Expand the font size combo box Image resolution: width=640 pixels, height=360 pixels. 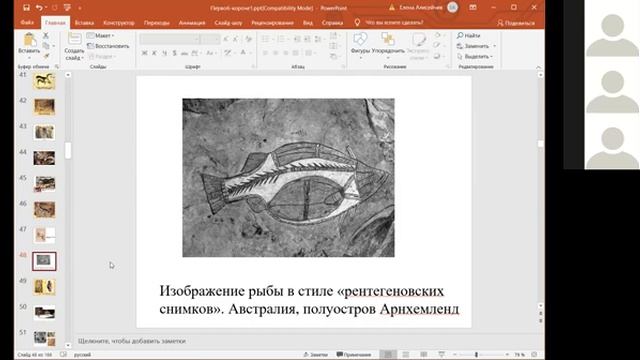coord(217,39)
